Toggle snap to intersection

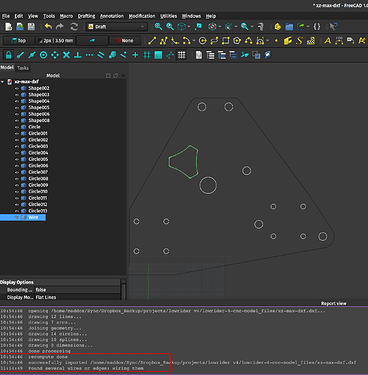66,55
